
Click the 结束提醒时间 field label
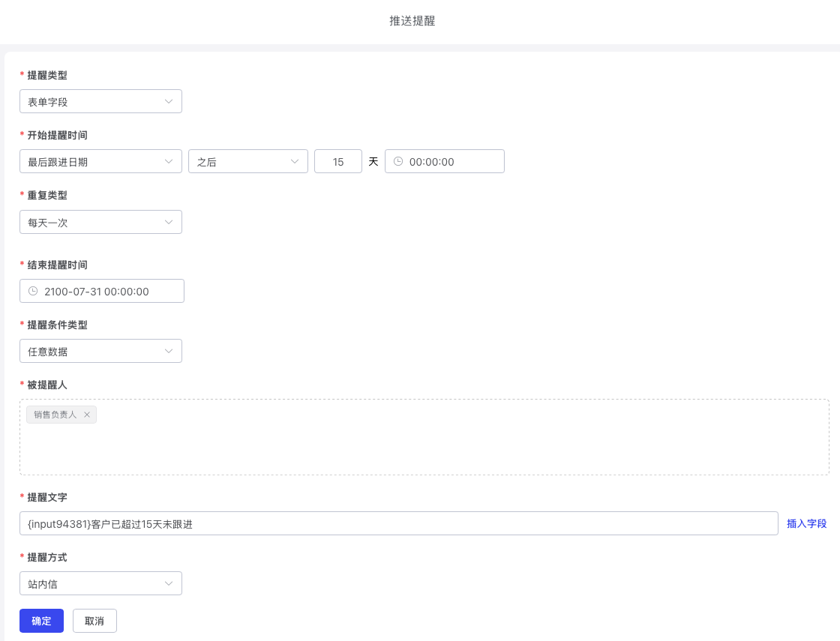57,265
